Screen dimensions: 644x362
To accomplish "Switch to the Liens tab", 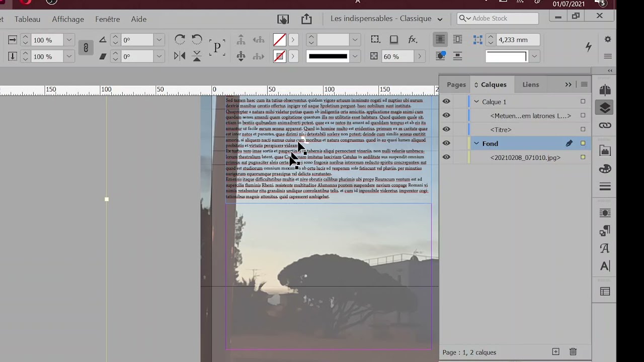I will (530, 84).
